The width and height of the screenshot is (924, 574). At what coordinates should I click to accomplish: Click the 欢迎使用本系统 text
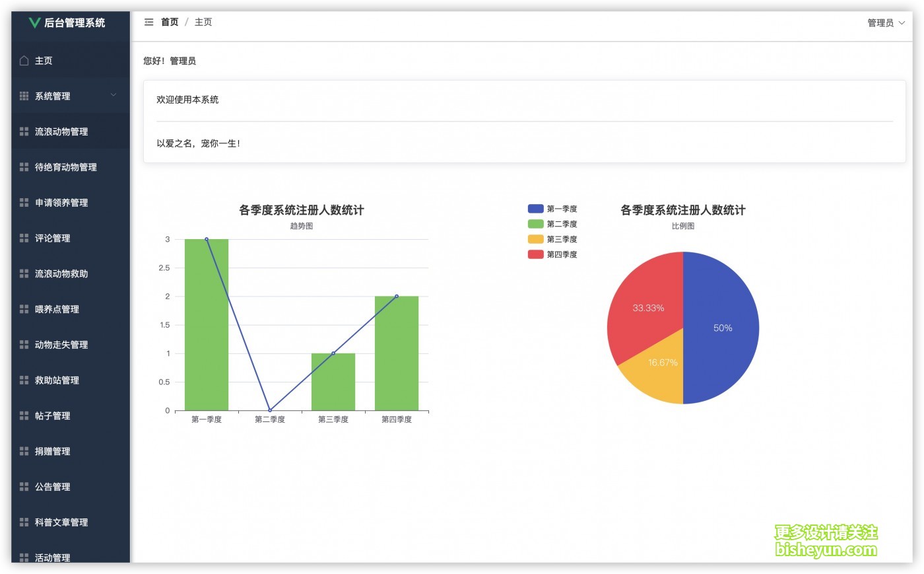coord(187,100)
